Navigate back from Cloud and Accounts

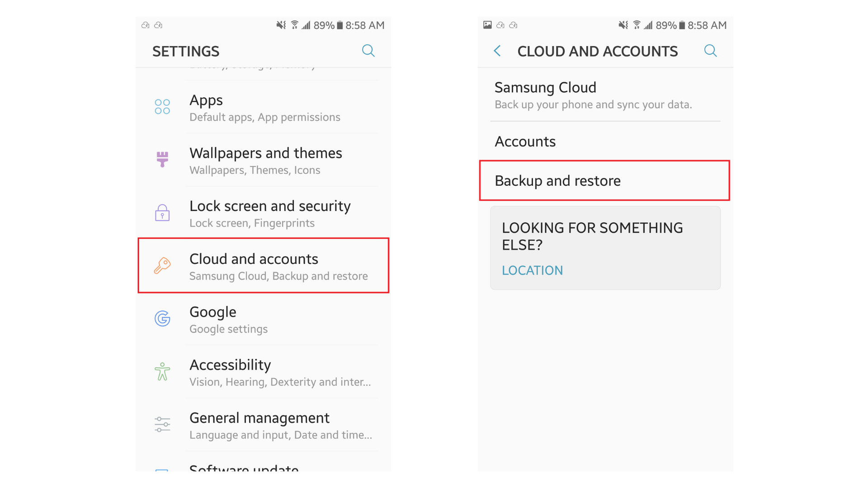pyautogui.click(x=496, y=51)
